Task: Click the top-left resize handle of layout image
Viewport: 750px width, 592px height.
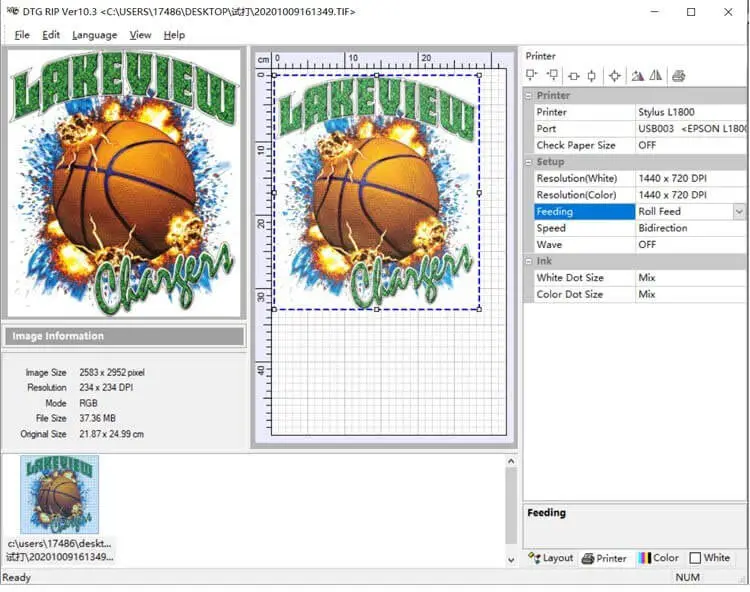Action: click(274, 75)
